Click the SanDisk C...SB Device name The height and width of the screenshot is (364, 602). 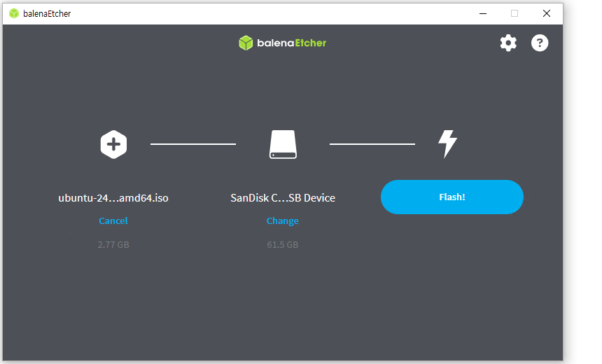(283, 197)
